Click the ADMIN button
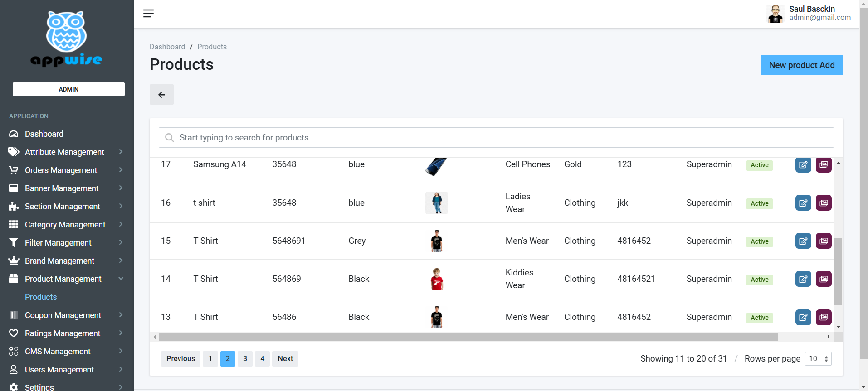 point(68,89)
